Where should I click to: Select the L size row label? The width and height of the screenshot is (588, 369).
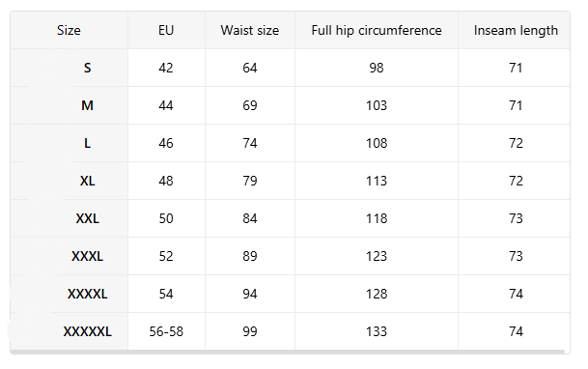pyautogui.click(x=87, y=143)
